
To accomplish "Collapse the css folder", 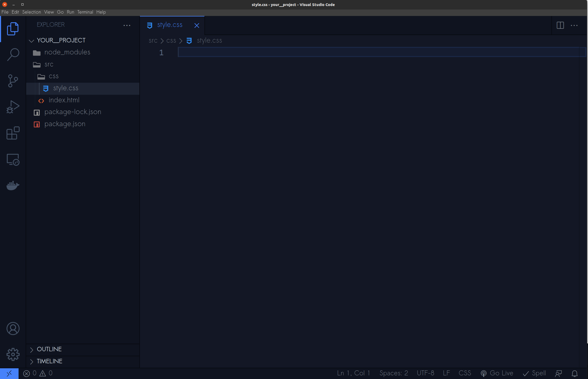I will click(83, 76).
